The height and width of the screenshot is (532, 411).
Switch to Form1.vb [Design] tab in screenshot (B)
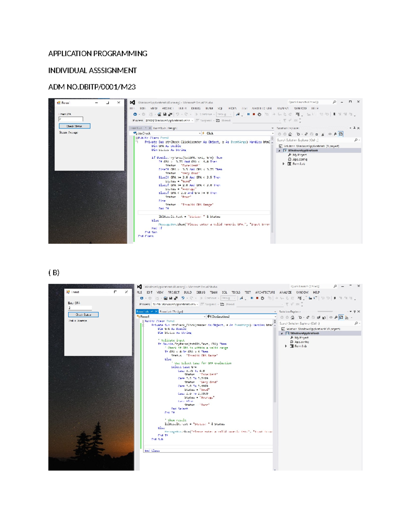click(x=171, y=312)
